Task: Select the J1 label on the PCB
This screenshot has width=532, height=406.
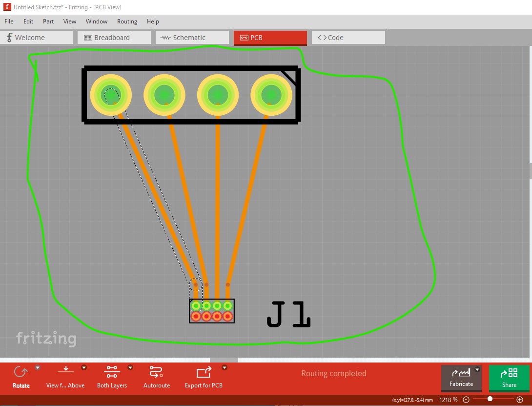Action: point(288,315)
